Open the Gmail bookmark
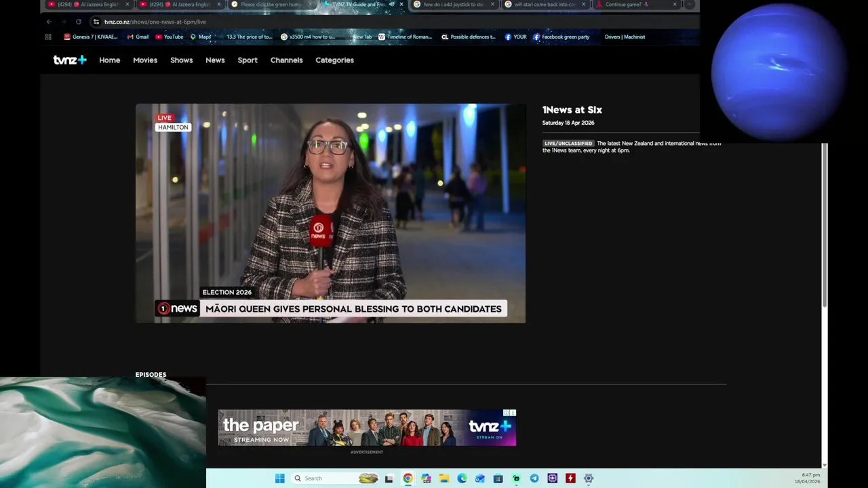This screenshot has height=488, width=868. [x=138, y=37]
